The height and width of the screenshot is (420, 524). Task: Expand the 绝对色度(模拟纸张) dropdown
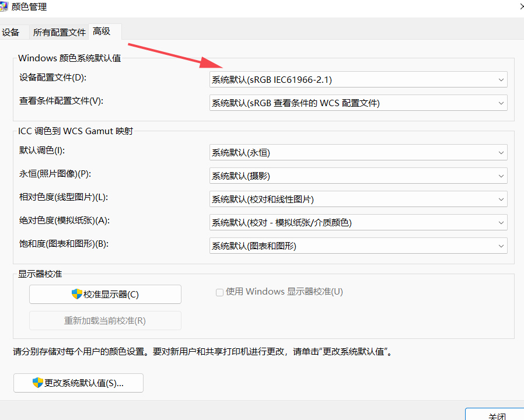[358, 222]
